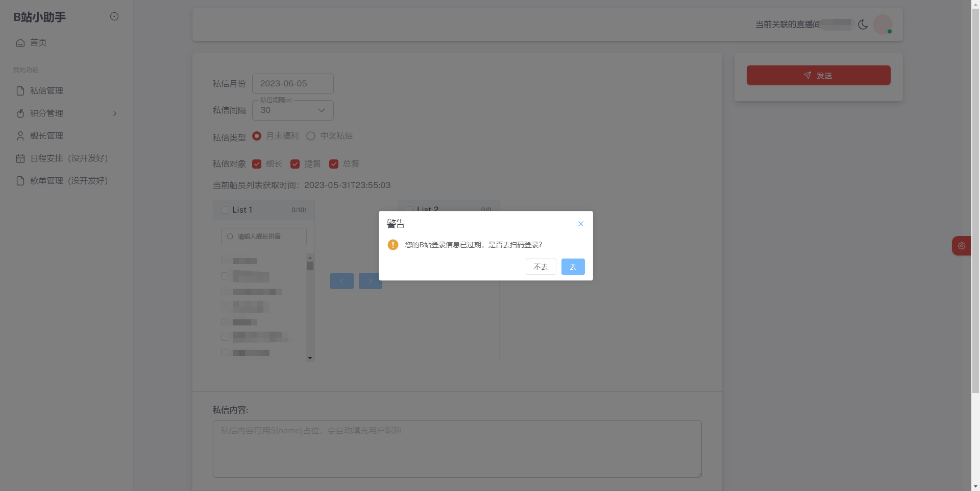This screenshot has width=980, height=491.
Task: Click the B站小助手 title
Action: click(40, 17)
